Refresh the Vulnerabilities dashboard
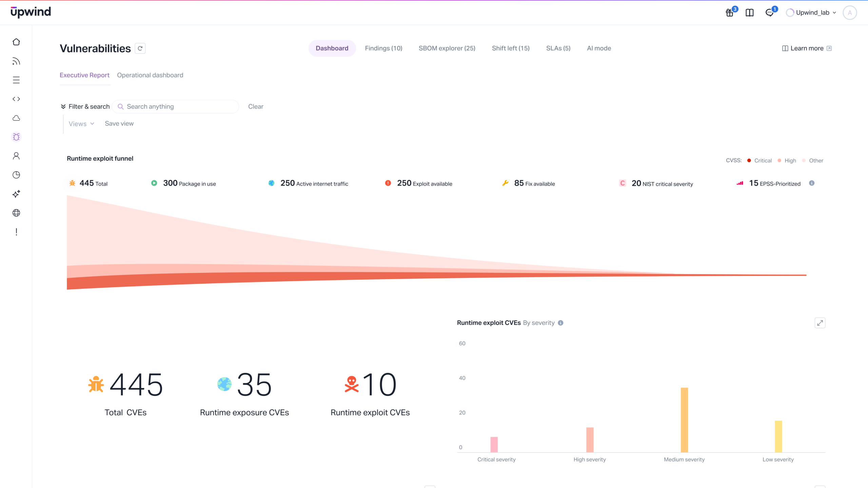Image resolution: width=868 pixels, height=488 pixels. (140, 48)
